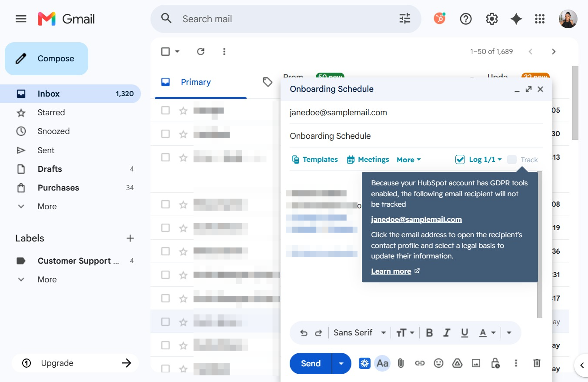Insert a photo into the email

point(476,363)
